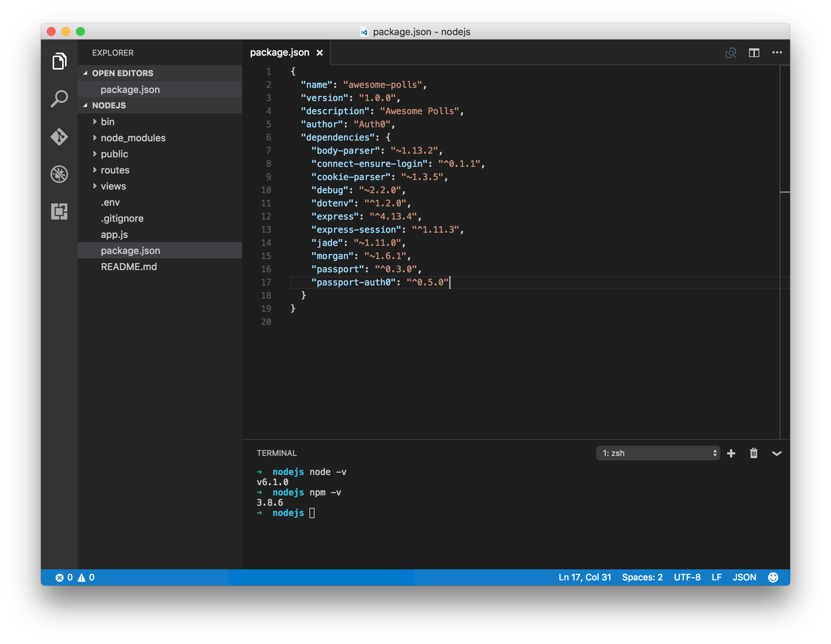Open more actions with the ellipsis

click(x=777, y=53)
